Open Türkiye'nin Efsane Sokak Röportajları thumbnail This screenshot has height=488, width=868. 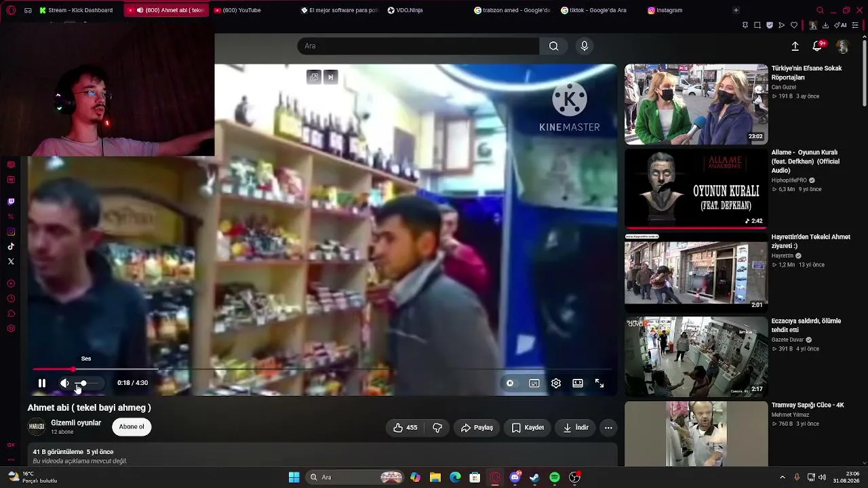coord(696,104)
